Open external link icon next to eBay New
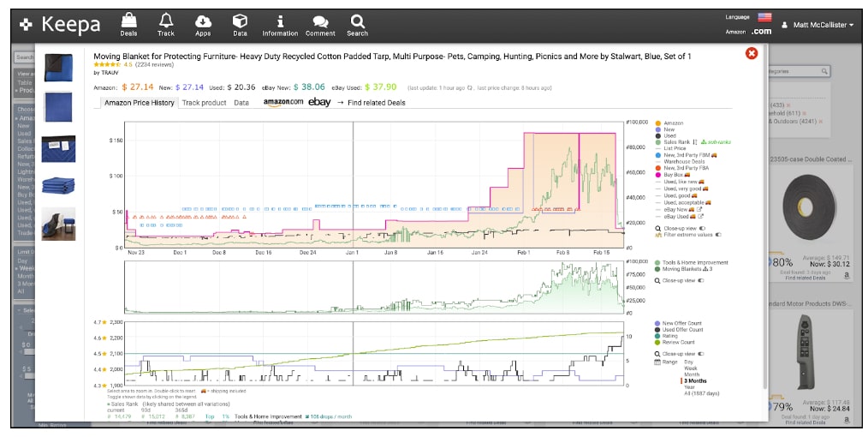868x437 pixels. point(699,210)
